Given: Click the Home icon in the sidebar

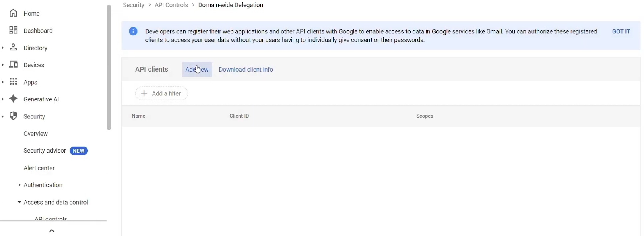Looking at the screenshot, I should point(13,13).
